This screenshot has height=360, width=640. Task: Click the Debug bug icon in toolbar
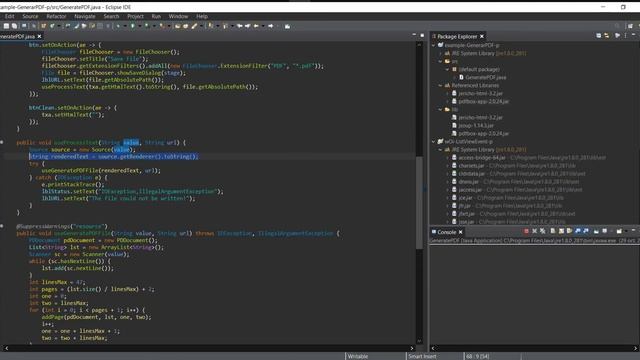(x=118, y=26)
